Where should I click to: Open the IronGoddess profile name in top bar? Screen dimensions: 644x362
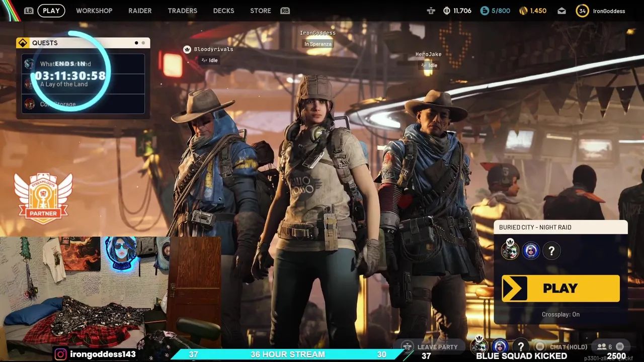(x=609, y=11)
